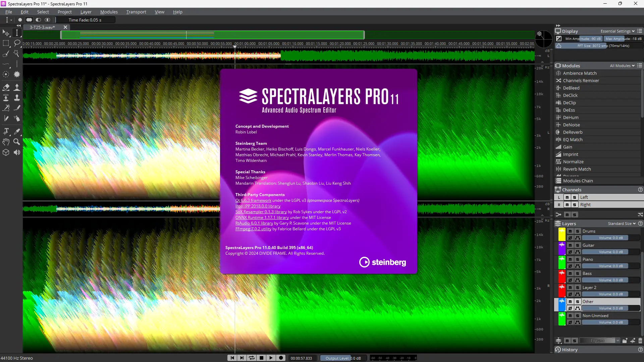Expand the All Modules dropdown
Image resolution: width=644 pixels, height=362 pixels.
(622, 66)
